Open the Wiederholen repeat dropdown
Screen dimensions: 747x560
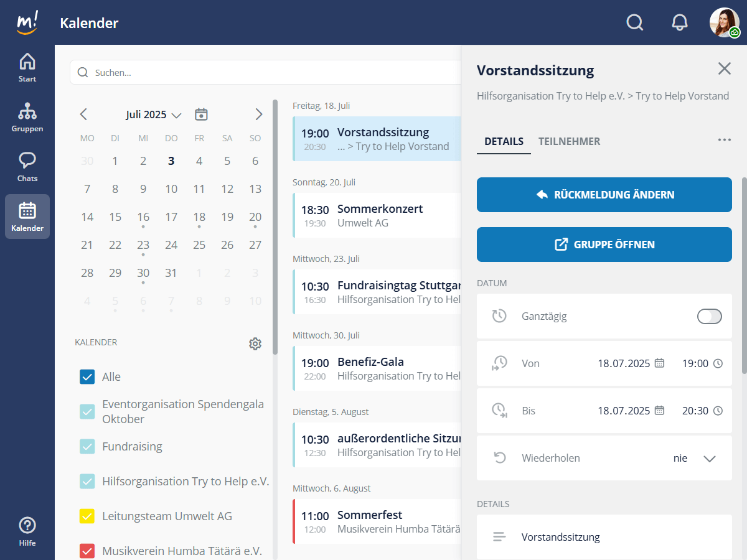point(709,457)
